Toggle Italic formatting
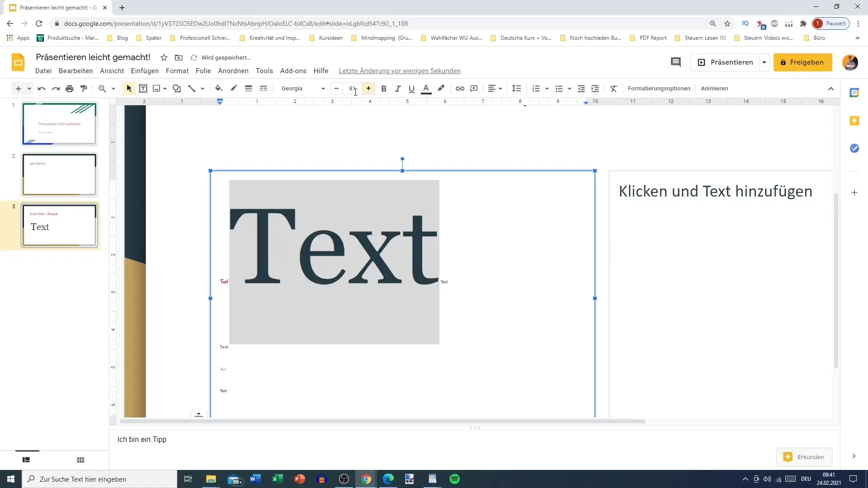The image size is (868, 488). point(398,89)
